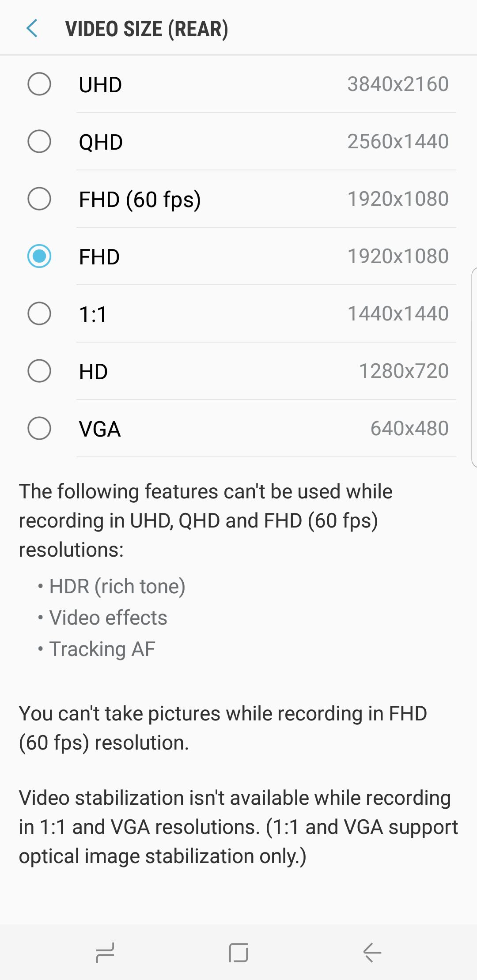Tap the 1440x1440 resolution value

pyautogui.click(x=397, y=313)
